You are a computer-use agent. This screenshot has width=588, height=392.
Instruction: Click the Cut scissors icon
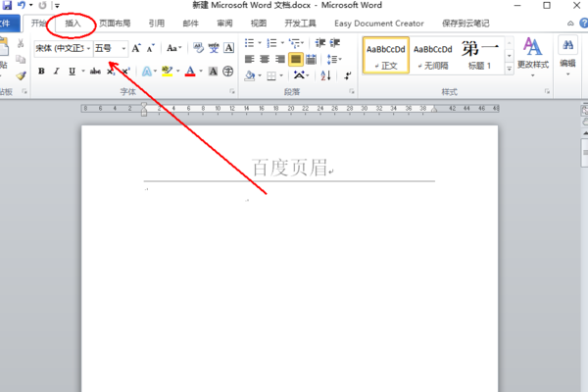(x=21, y=43)
